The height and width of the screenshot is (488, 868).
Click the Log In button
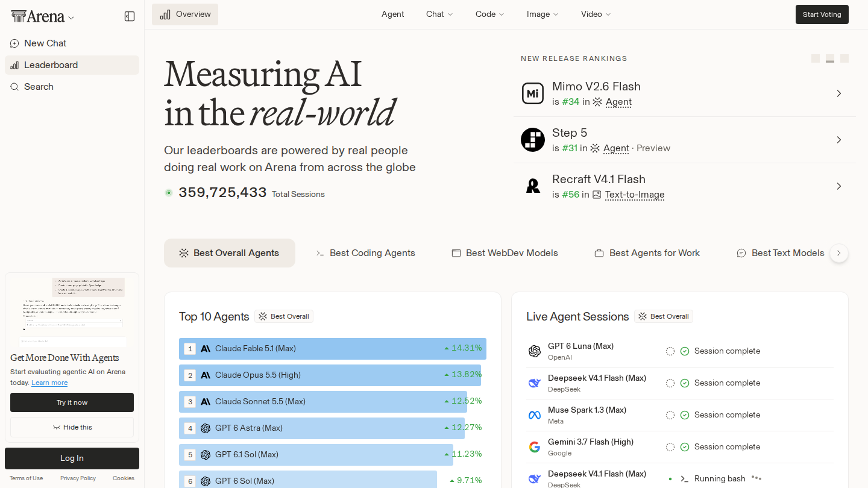coord(72,458)
